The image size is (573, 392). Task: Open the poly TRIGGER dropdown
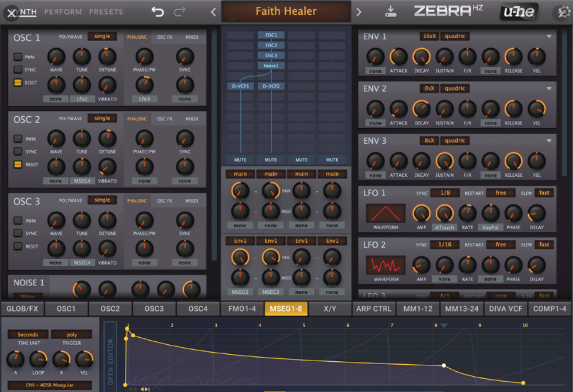(71, 335)
